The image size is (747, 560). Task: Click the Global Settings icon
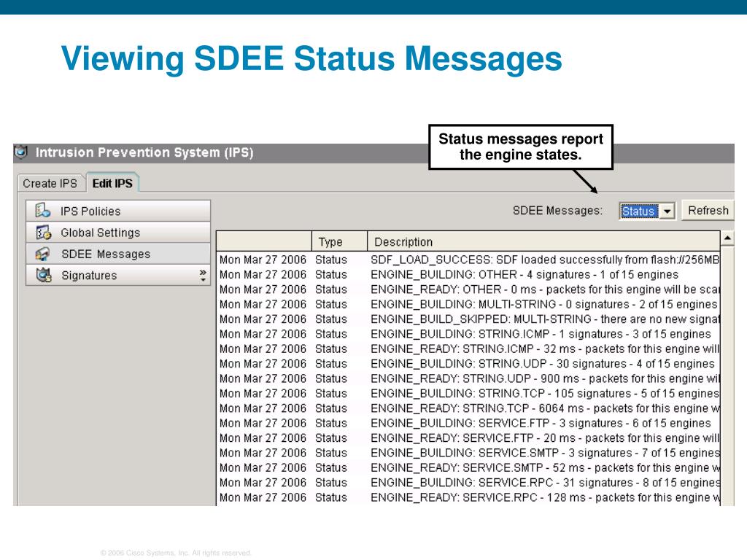coord(43,233)
